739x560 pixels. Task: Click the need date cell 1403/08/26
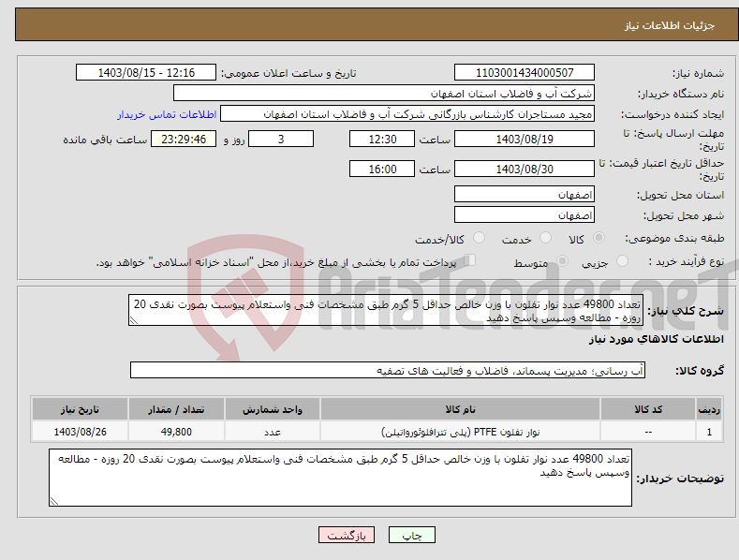click(x=80, y=432)
